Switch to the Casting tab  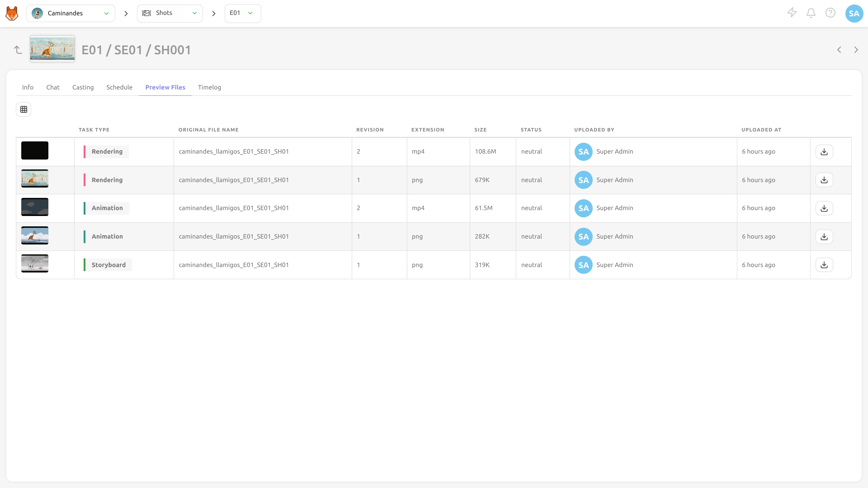coord(83,87)
